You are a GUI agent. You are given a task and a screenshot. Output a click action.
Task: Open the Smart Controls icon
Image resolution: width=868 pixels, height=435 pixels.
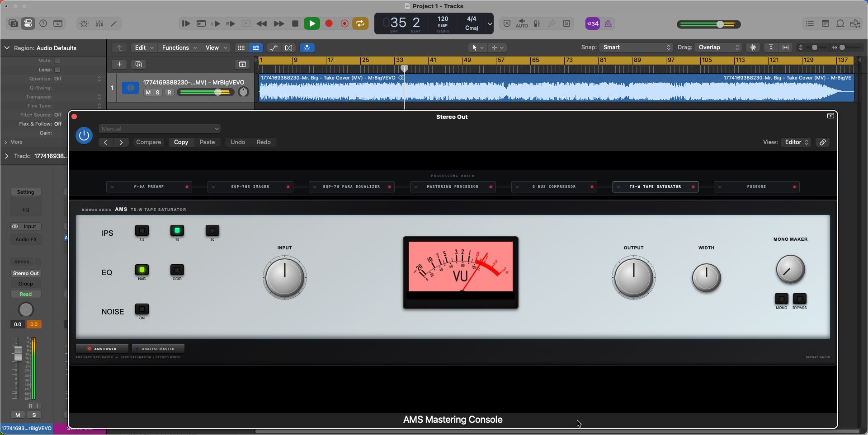pos(84,23)
